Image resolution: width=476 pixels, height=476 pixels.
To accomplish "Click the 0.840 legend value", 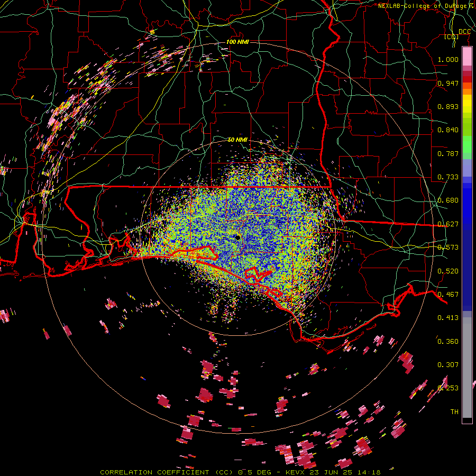I will pyautogui.click(x=448, y=130).
